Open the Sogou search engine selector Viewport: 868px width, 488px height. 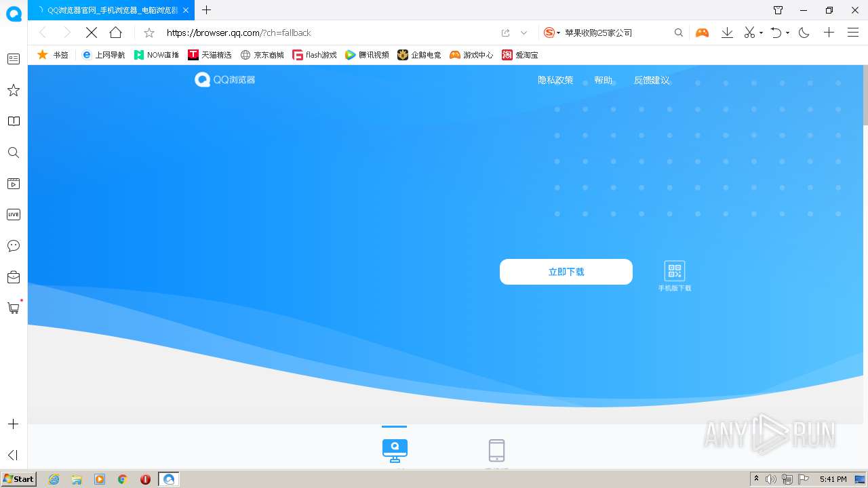[x=552, y=33]
